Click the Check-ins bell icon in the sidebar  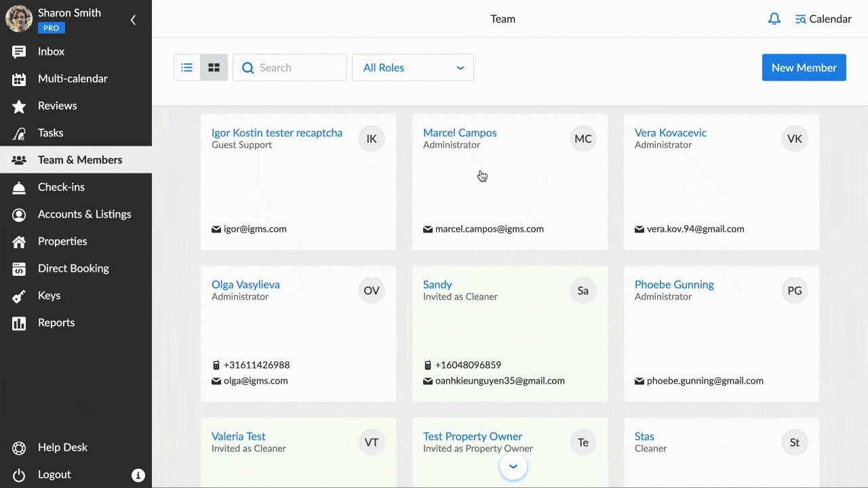pos(19,187)
